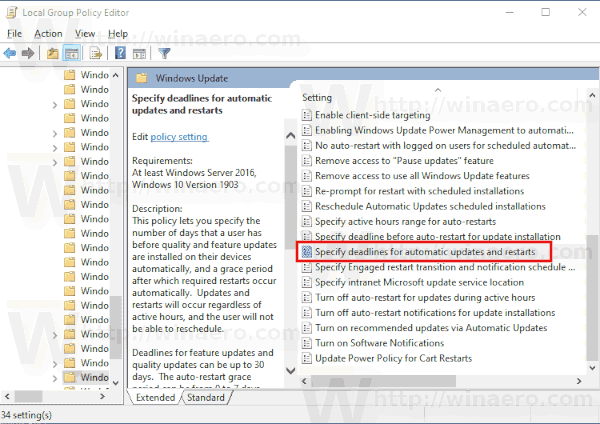Screen dimensions: 600x424
Task: Select Specify Engaged restart transition and notification schedule
Action: point(445,267)
